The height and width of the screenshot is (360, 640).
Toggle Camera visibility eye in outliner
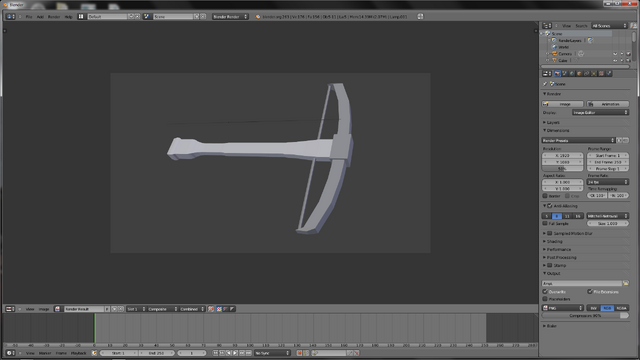[615, 53]
